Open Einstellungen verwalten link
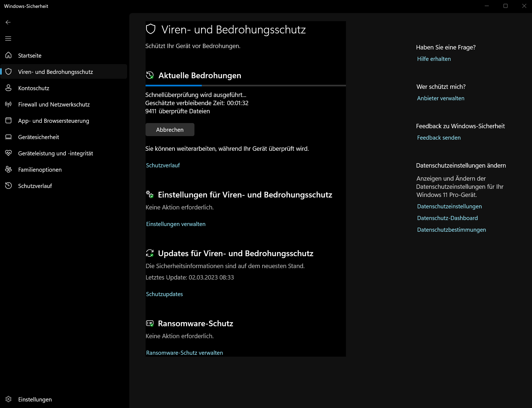The image size is (532, 408). point(176,224)
